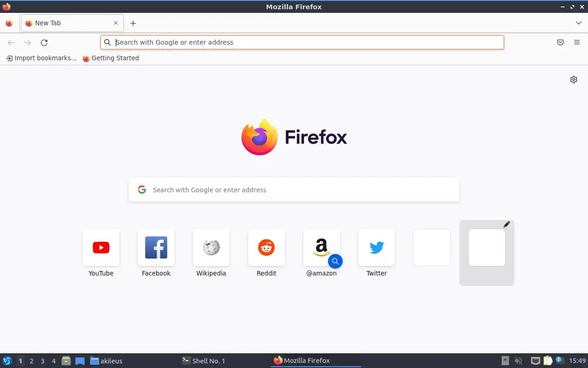The image size is (588, 368).
Task: Open the YouTube shortcut tile
Action: (101, 247)
